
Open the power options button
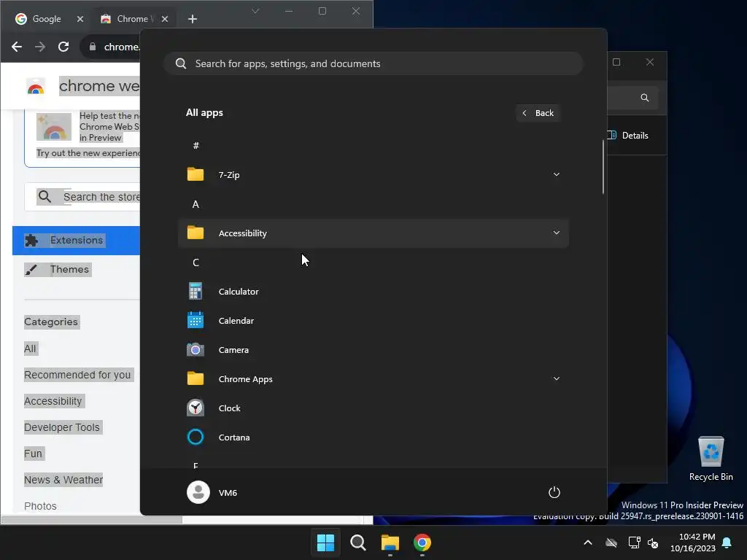[x=554, y=492]
